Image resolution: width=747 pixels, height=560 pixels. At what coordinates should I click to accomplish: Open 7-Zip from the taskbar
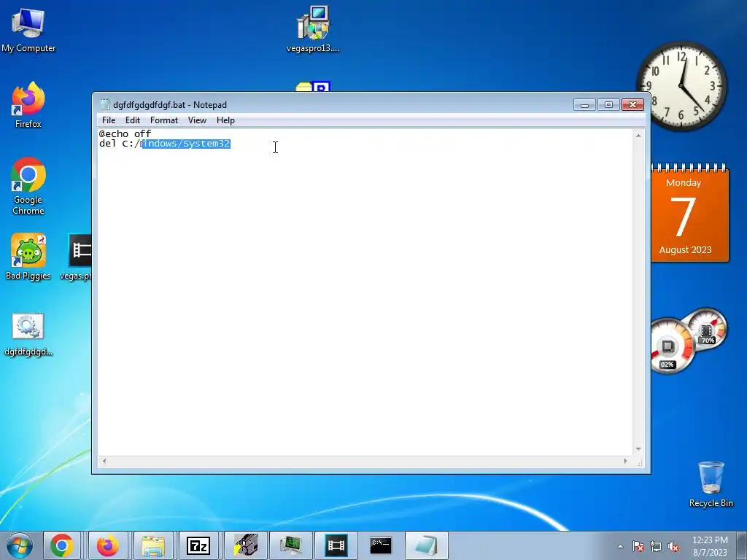click(198, 545)
